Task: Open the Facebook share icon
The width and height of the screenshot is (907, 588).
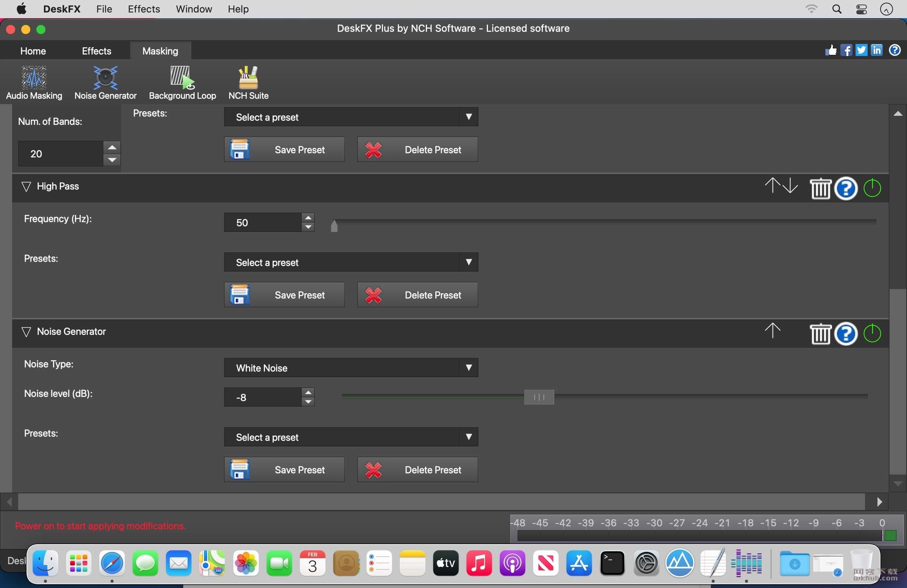Action: coord(846,50)
